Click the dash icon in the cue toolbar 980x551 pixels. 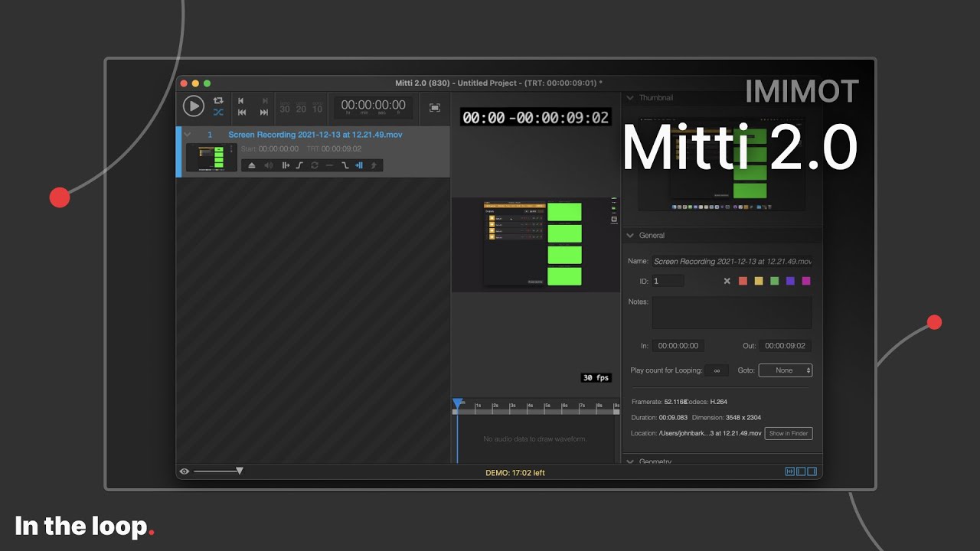(329, 165)
